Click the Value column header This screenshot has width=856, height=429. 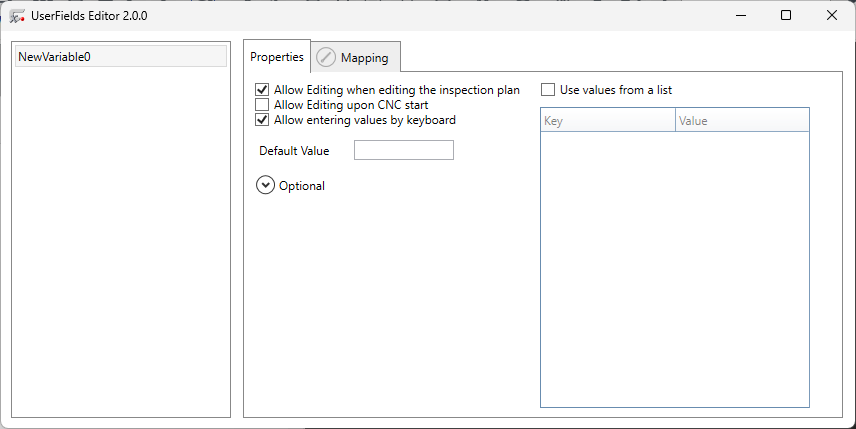742,121
